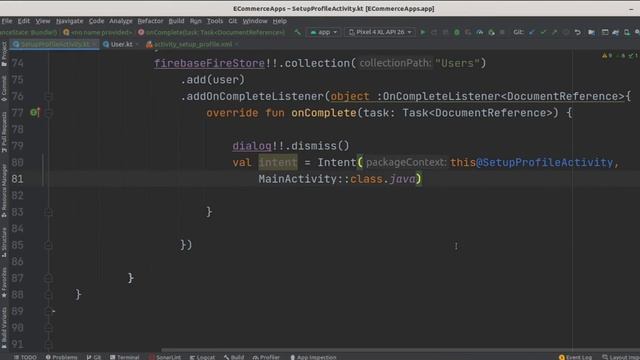Click fold end marker at line 83

click(x=48, y=212)
